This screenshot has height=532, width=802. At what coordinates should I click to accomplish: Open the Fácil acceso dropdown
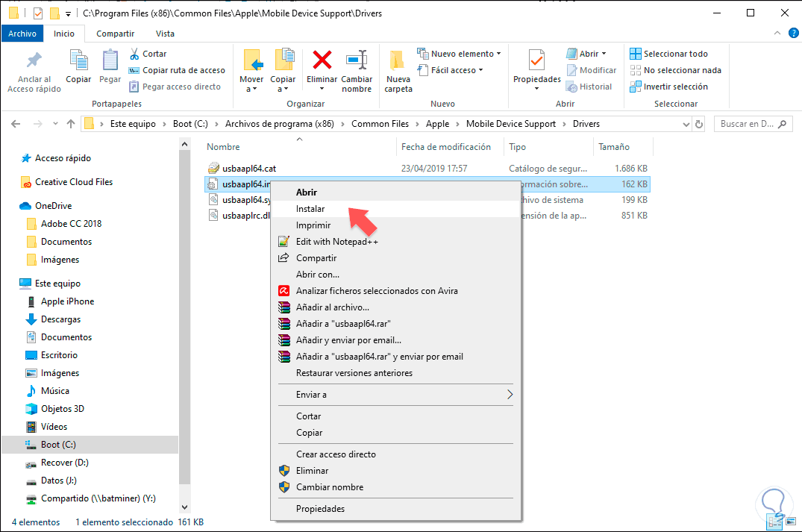click(x=450, y=70)
